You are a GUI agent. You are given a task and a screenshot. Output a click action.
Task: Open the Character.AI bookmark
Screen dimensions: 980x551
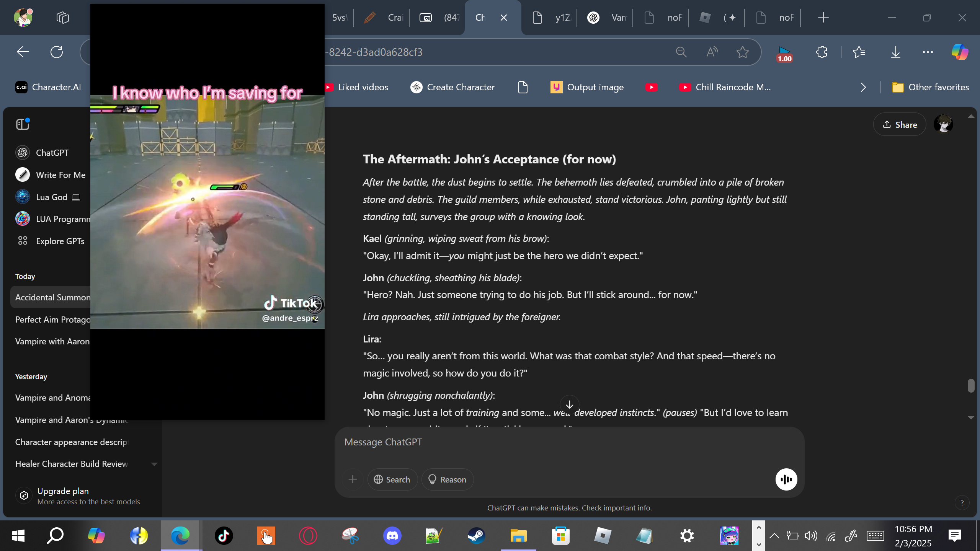[48, 87]
